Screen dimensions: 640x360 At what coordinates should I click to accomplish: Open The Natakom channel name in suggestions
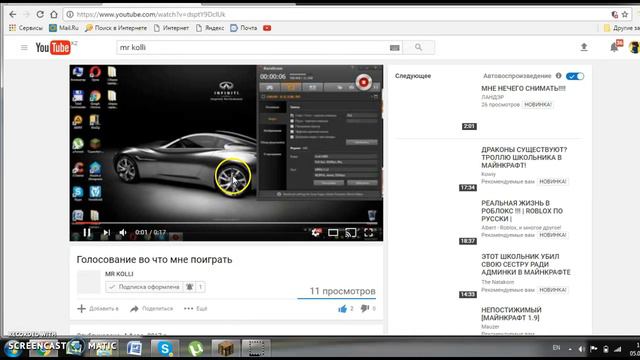tap(498, 282)
